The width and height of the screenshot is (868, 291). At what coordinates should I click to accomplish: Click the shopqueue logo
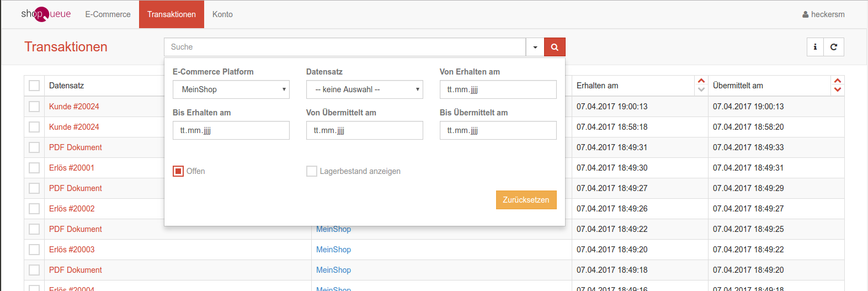click(x=46, y=14)
